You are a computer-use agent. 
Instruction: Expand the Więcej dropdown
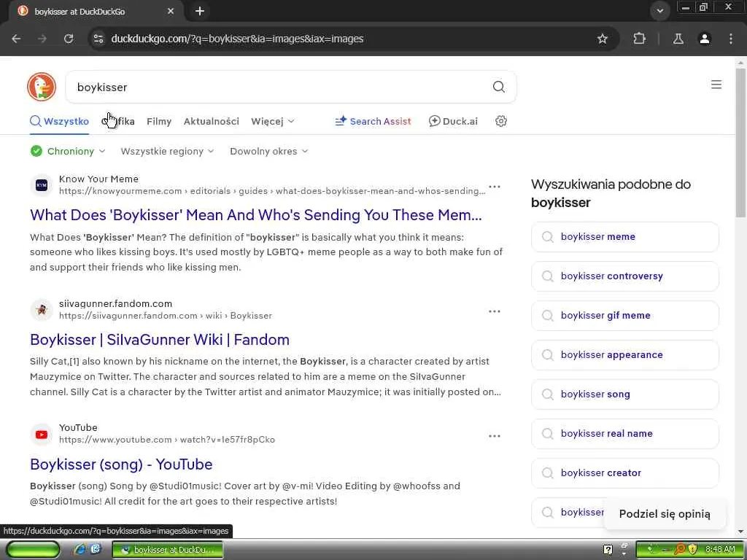pos(273,122)
